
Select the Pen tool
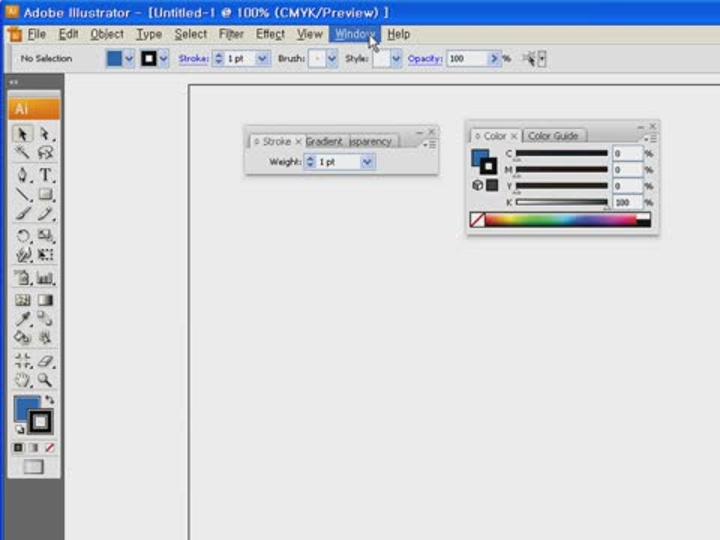click(x=22, y=175)
